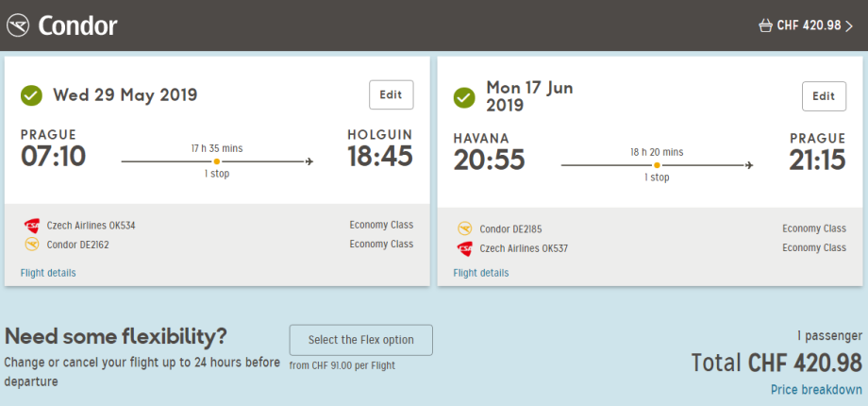868x406 pixels.
Task: Click green checkmark beside Wed 29 May 2019
Action: 32,95
